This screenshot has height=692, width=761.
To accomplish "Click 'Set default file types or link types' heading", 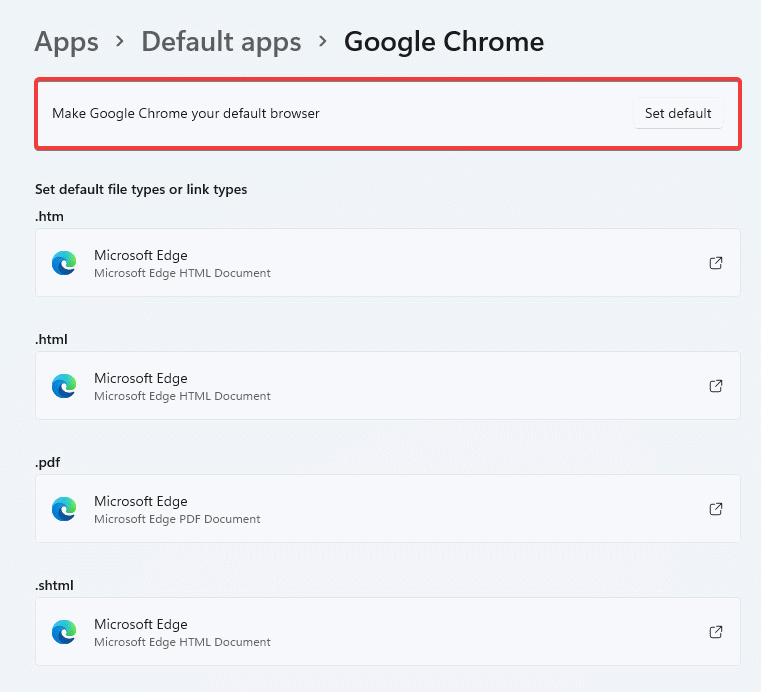I will tap(141, 189).
